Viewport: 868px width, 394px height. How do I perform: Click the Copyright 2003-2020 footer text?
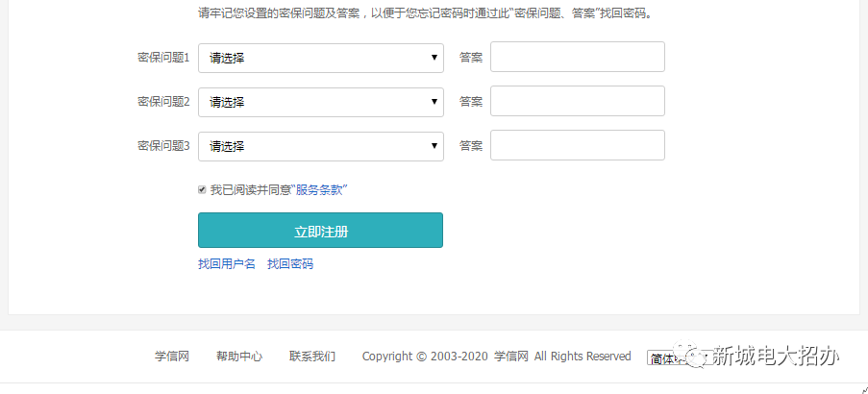click(x=497, y=357)
